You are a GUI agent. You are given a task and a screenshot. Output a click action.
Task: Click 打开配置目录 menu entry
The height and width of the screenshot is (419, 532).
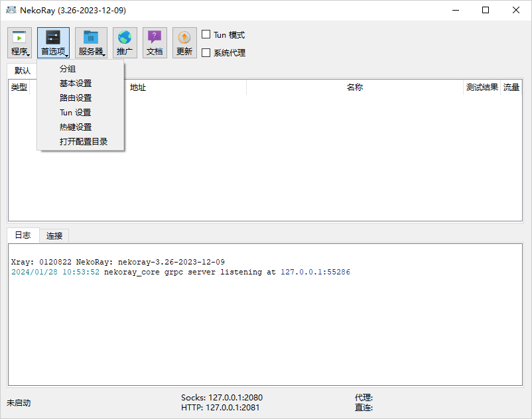(84, 142)
